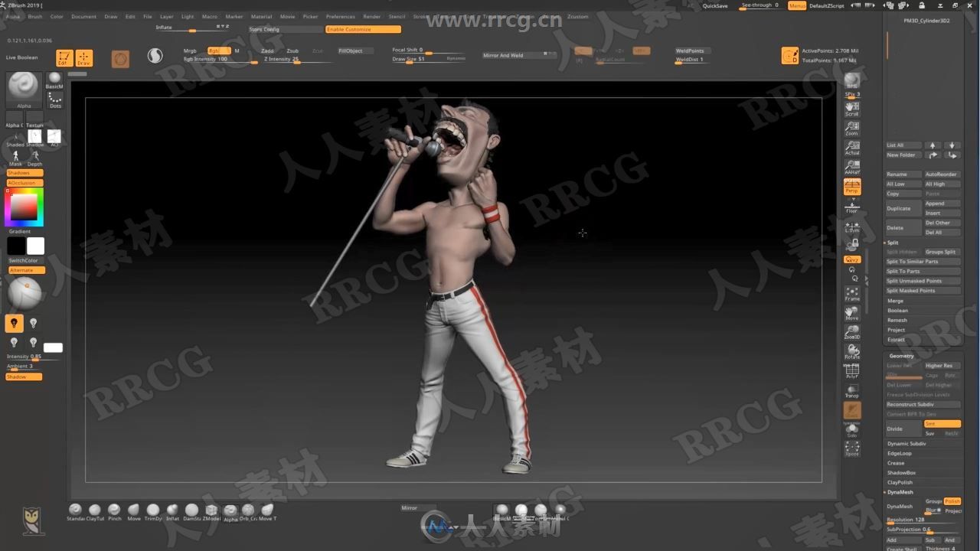Image resolution: width=980 pixels, height=551 pixels.
Task: Expand the Merge section
Action: pos(895,301)
